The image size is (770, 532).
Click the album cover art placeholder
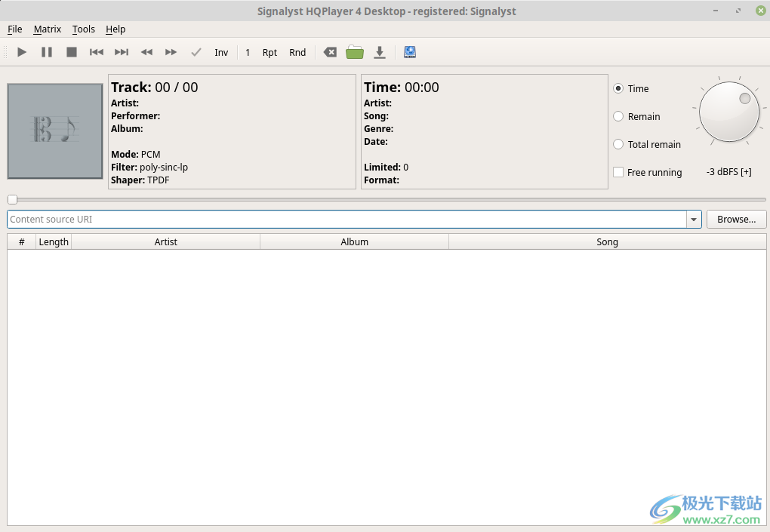tap(55, 131)
